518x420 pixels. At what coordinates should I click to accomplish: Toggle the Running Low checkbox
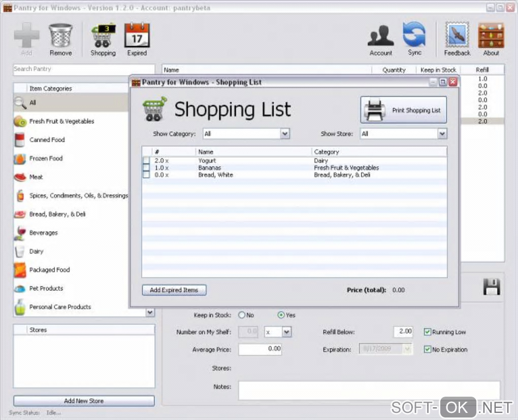[x=427, y=332]
